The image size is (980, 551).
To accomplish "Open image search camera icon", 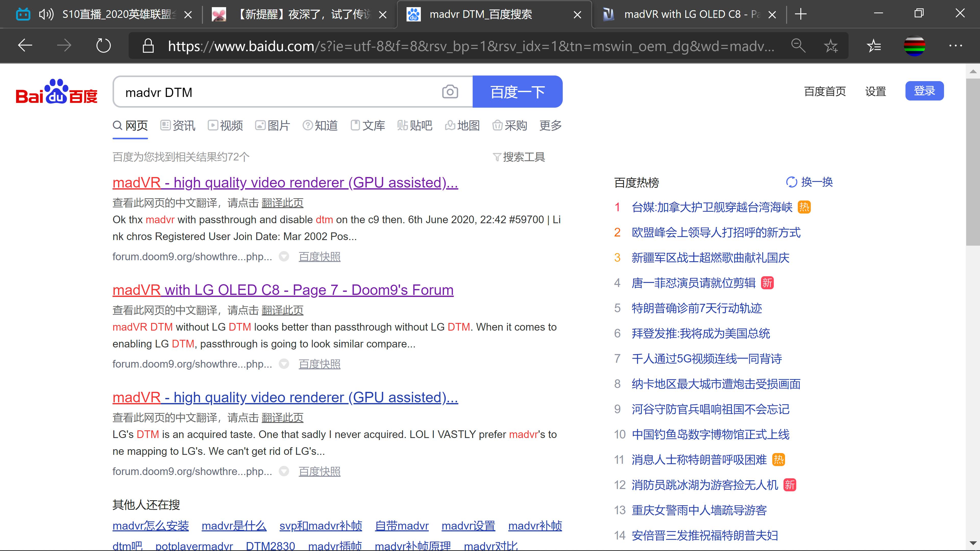I will tap(450, 92).
